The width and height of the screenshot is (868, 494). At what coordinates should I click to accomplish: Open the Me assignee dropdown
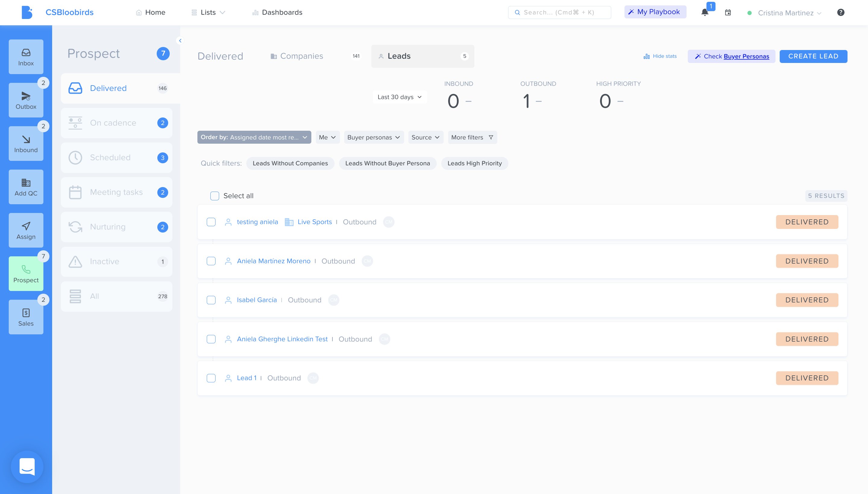coord(328,137)
